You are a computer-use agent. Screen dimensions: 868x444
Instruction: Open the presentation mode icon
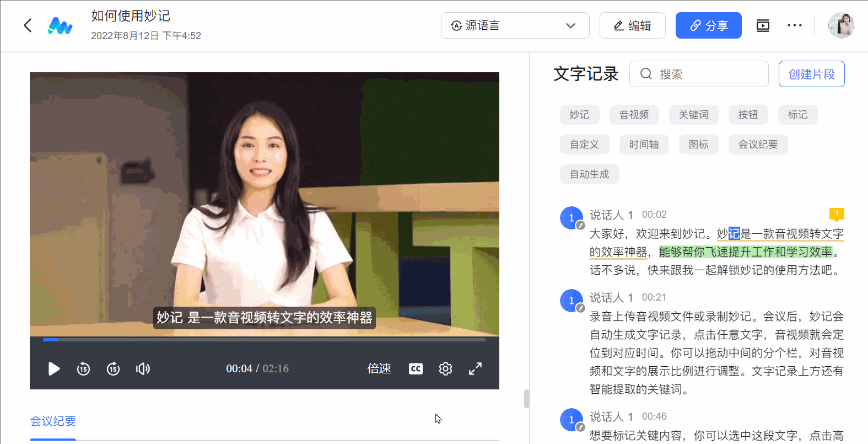point(763,25)
